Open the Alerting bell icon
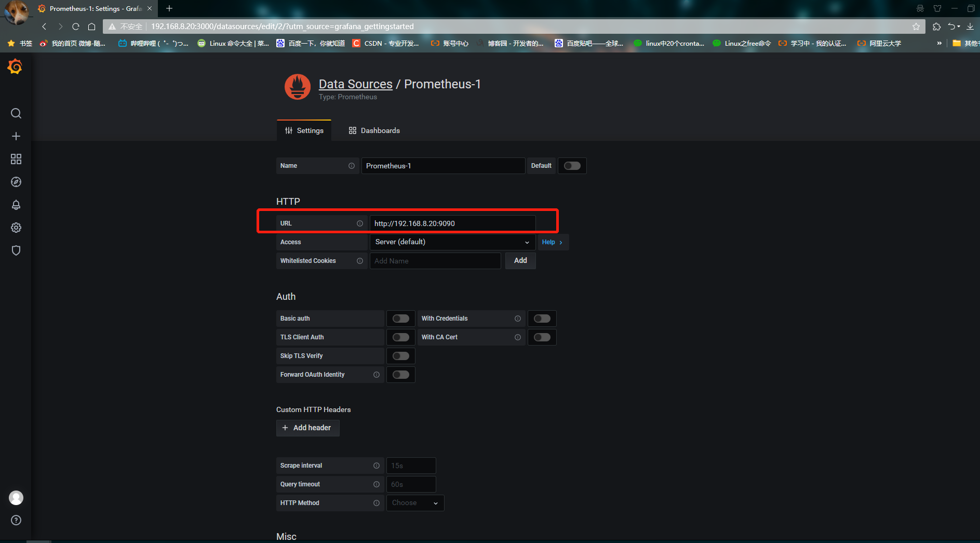 pos(16,205)
